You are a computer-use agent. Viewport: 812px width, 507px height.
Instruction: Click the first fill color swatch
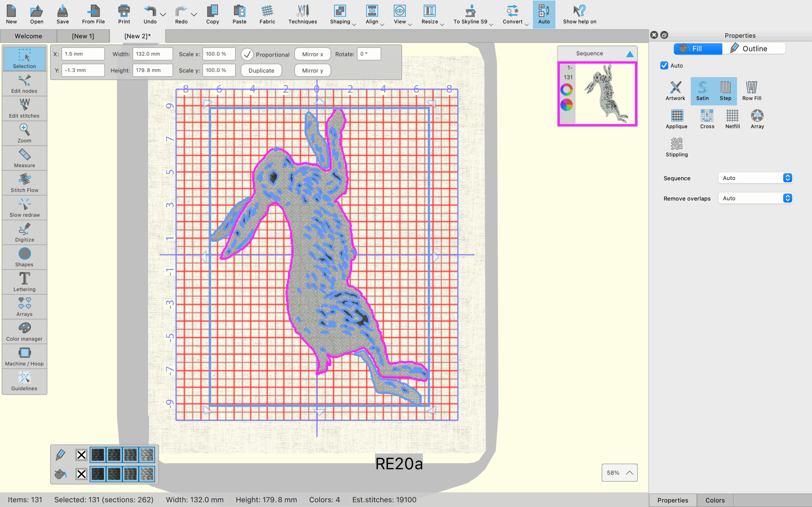click(x=98, y=474)
